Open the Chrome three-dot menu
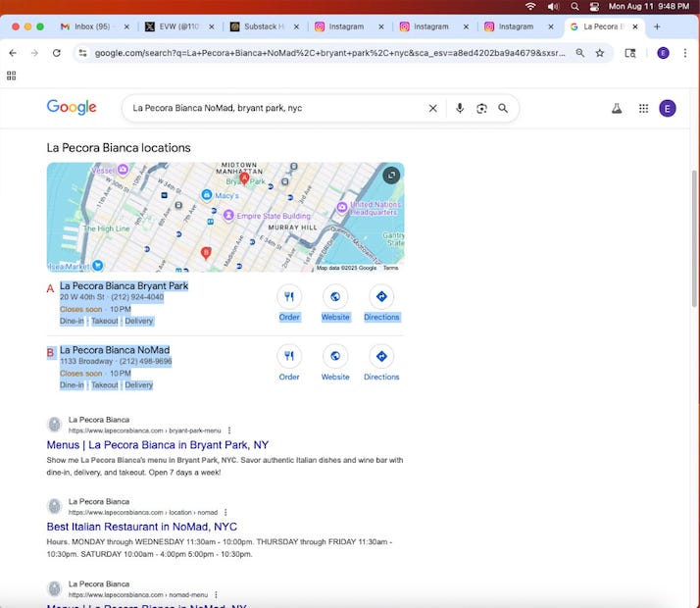Image resolution: width=700 pixels, height=608 pixels. (685, 53)
